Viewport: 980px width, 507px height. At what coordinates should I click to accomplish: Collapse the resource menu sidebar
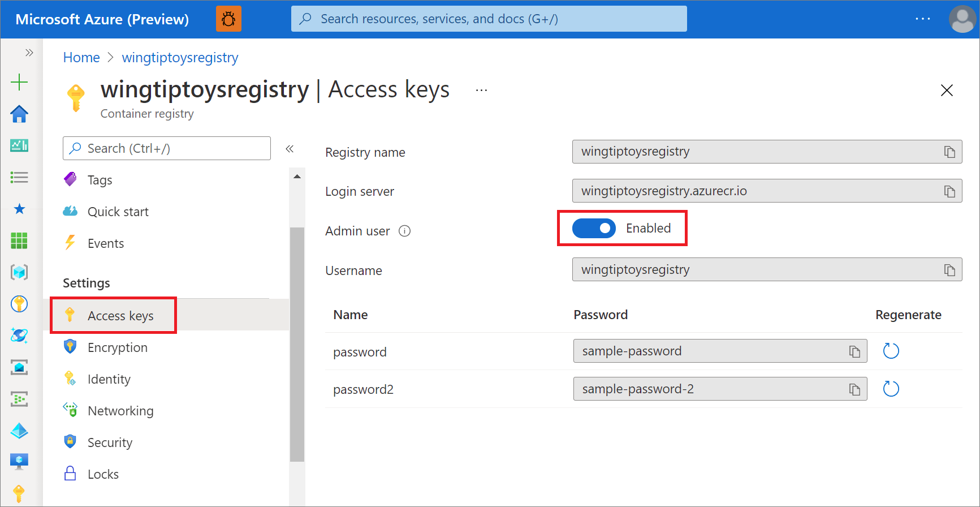290,149
